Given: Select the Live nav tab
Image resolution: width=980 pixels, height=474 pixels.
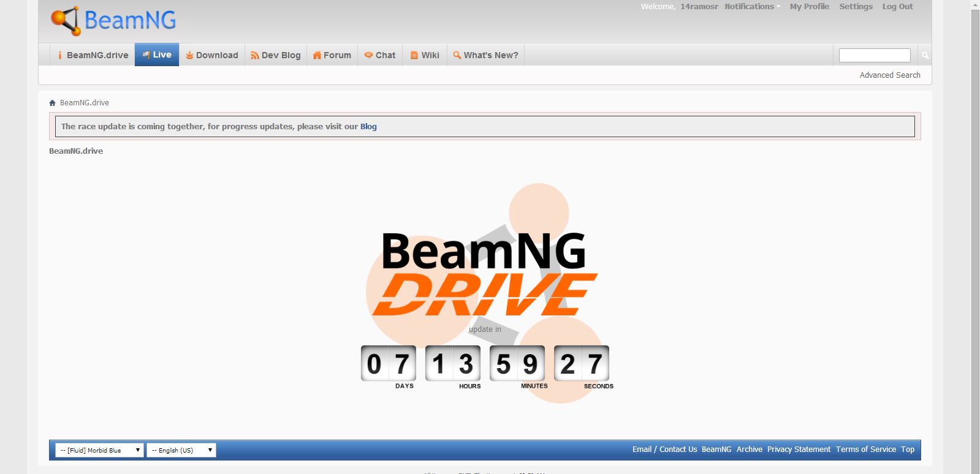Looking at the screenshot, I should [x=157, y=55].
